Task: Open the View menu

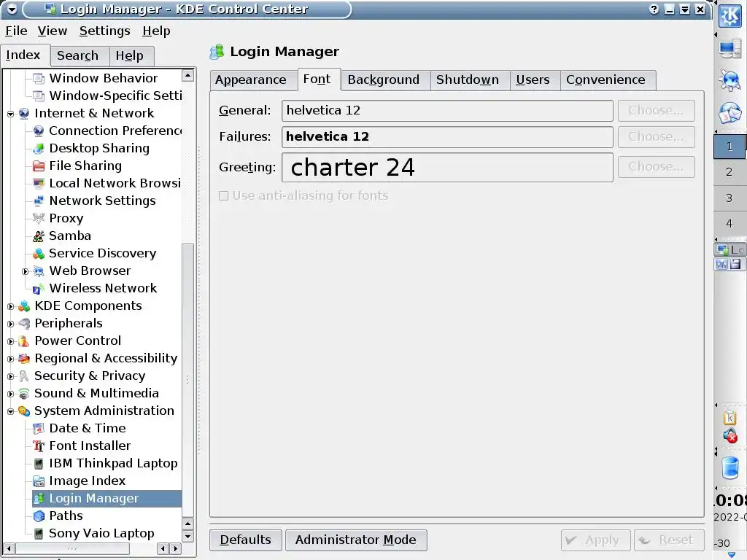Action: [x=53, y=31]
